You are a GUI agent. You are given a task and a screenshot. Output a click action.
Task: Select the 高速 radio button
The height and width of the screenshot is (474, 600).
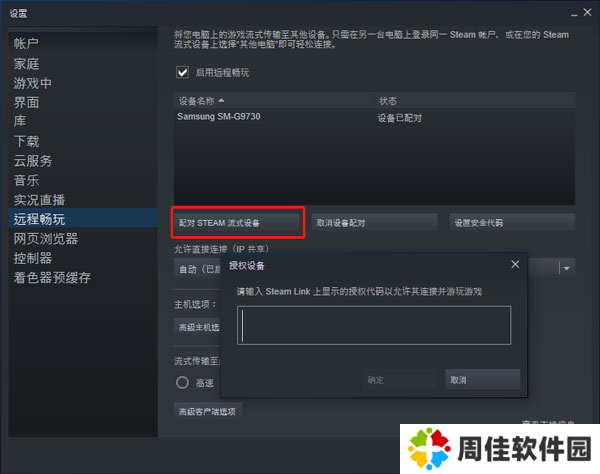point(182,382)
